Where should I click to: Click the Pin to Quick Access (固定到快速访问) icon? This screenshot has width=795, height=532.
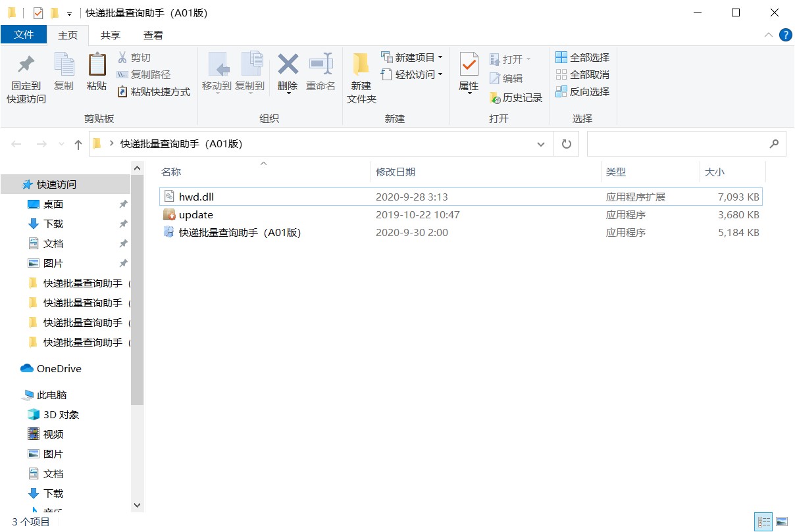(x=26, y=65)
